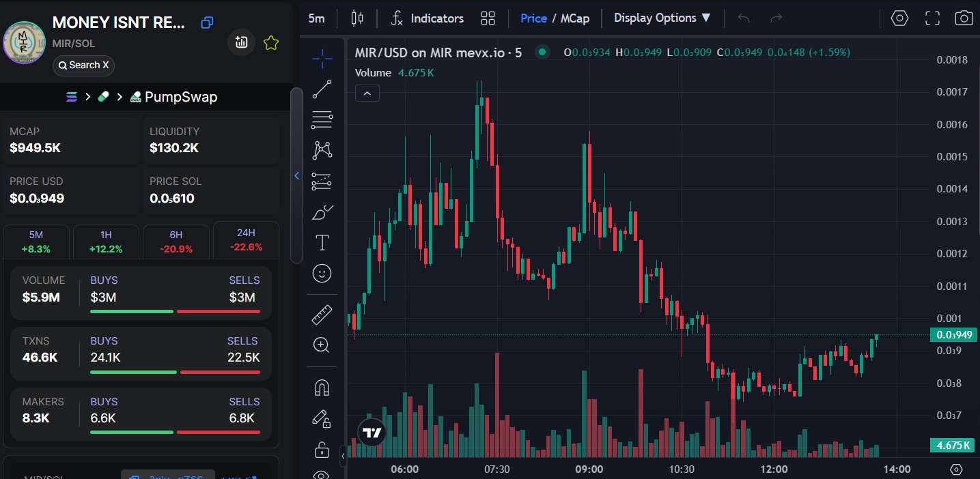
Task: Collapse the left info panel arrow
Action: [x=296, y=176]
